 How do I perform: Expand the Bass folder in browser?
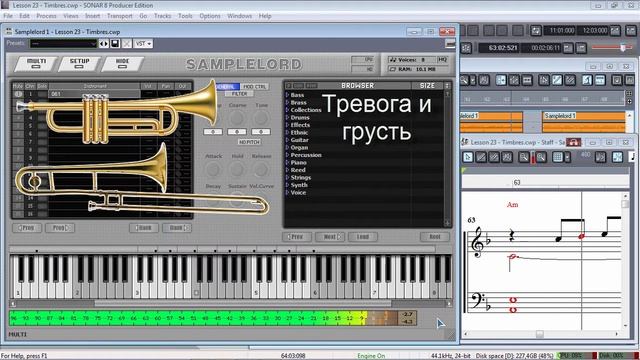click(287, 95)
